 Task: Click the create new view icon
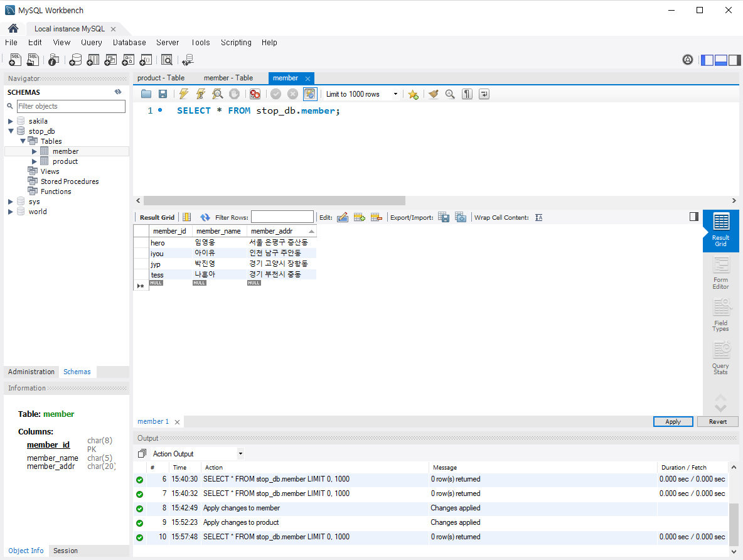tap(110, 60)
